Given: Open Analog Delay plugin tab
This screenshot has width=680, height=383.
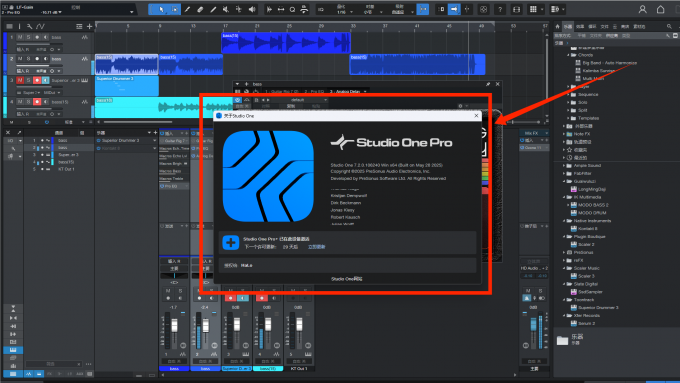Looking at the screenshot, I should pyautogui.click(x=346, y=92).
